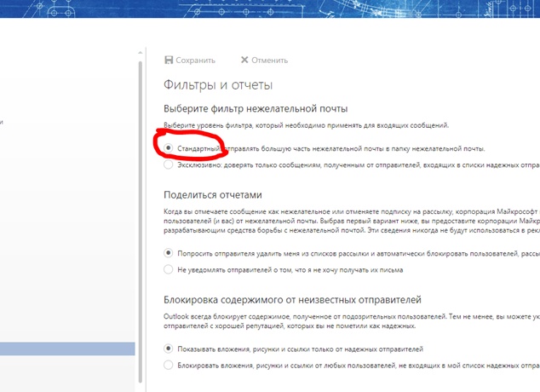Select the highlighted item in left sidebar
540x392 pixels.
pos(67,349)
